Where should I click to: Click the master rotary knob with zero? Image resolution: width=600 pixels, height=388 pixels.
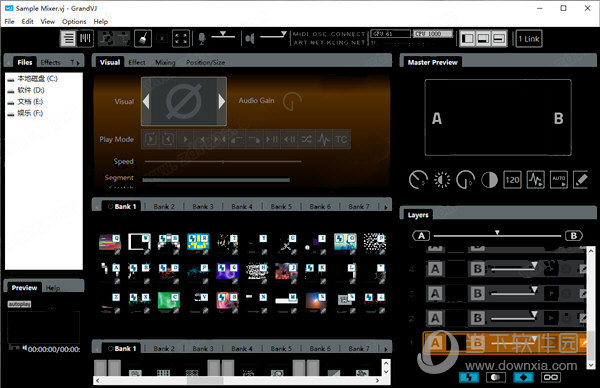[465, 180]
